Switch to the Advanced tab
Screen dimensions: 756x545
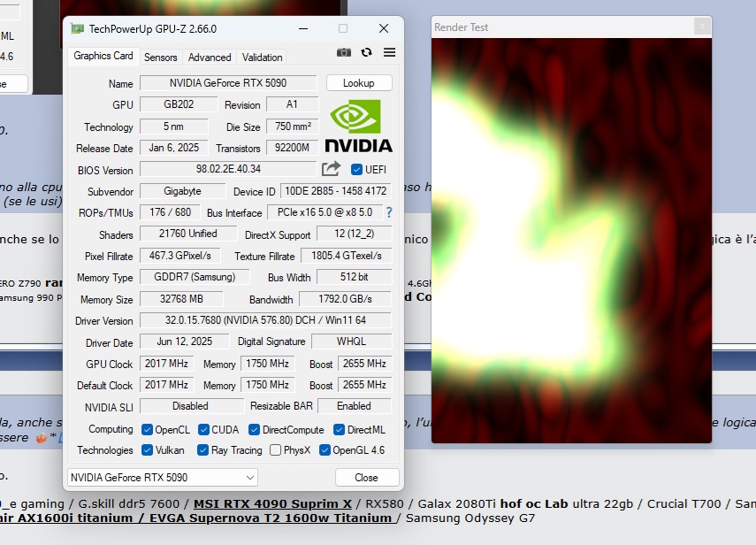coord(210,58)
